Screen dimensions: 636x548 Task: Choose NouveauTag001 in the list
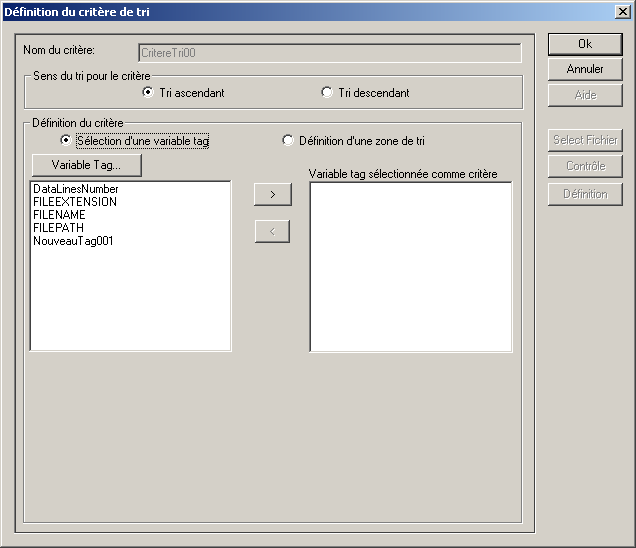(x=73, y=241)
